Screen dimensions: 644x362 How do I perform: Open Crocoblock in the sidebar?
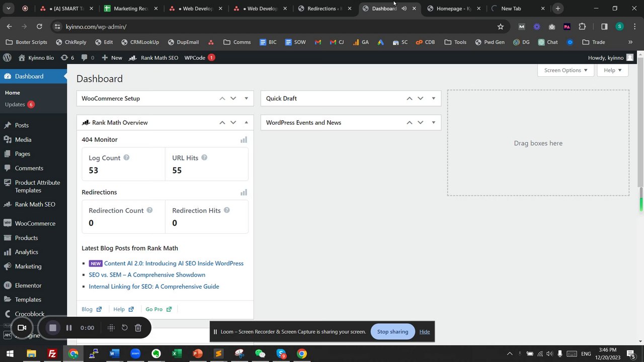point(30,314)
